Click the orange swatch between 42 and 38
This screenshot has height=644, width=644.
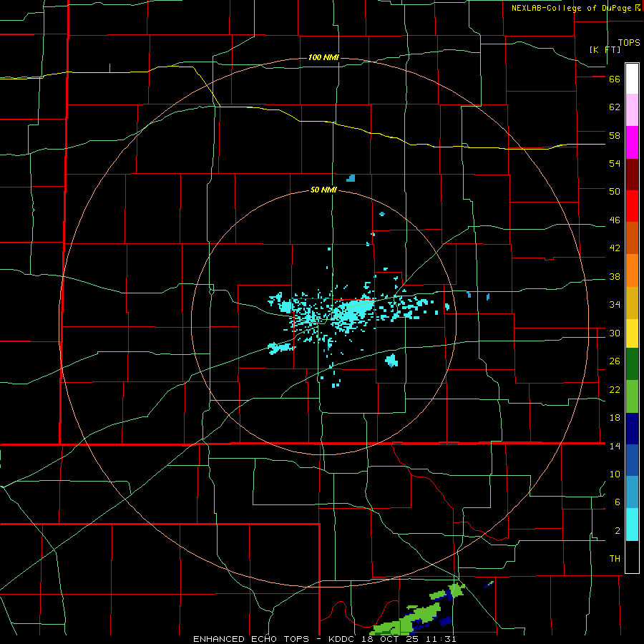632,270
